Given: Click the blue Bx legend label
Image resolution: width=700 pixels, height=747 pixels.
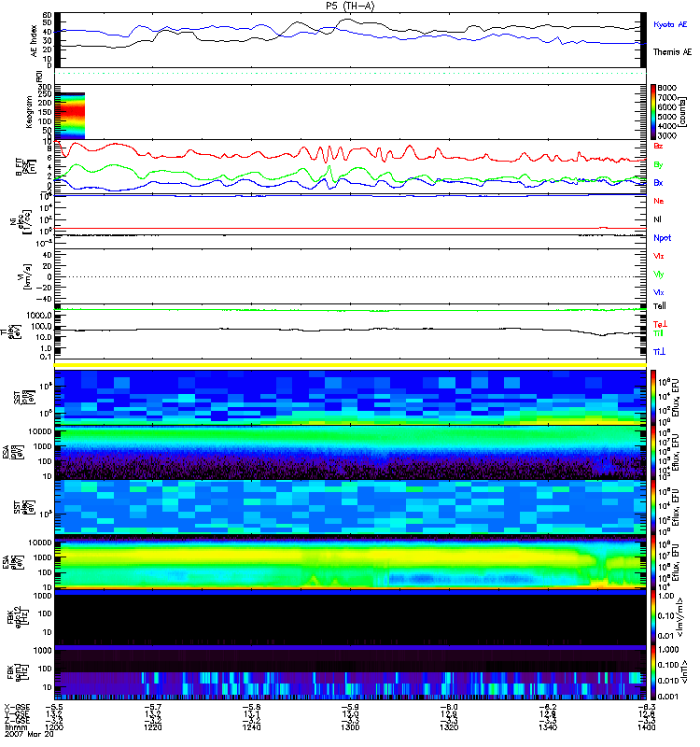Looking at the screenshot, I should [x=658, y=183].
